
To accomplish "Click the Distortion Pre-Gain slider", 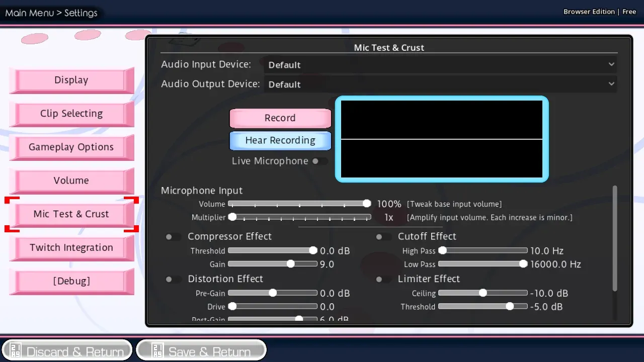I will click(273, 293).
